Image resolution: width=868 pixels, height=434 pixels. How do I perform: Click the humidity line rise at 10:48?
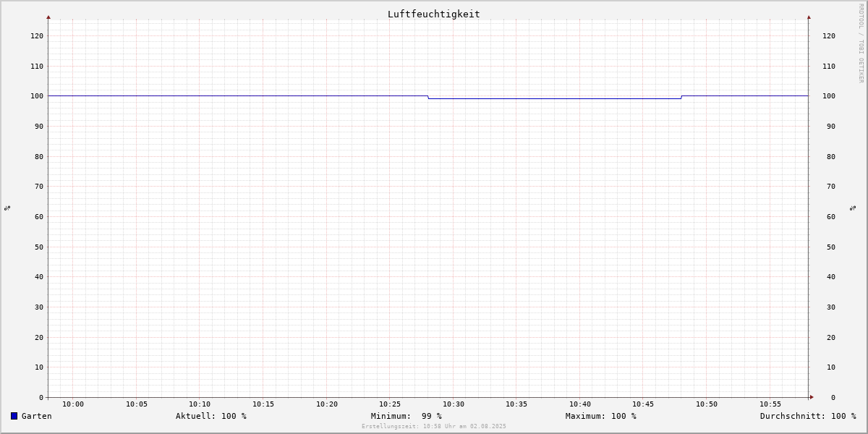681,97
